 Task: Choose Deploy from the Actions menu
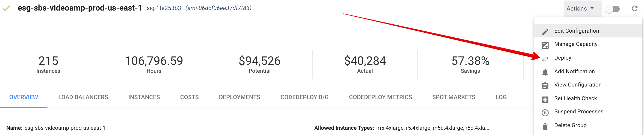click(x=563, y=58)
